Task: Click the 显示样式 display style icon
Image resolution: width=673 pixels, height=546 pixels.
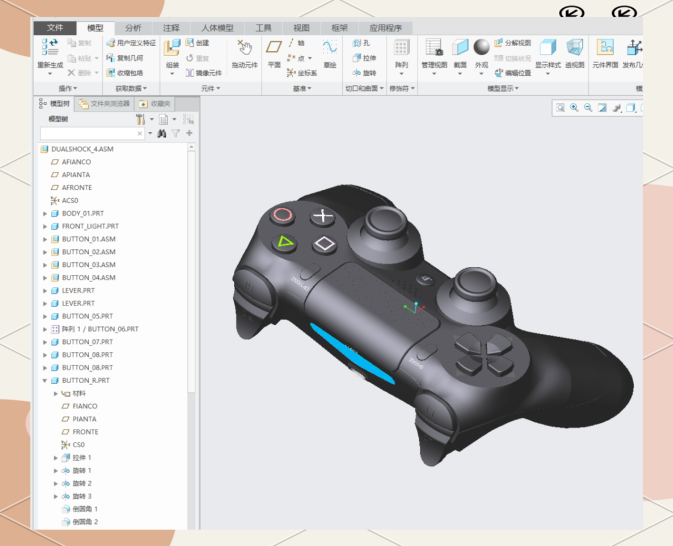Action: (x=548, y=47)
